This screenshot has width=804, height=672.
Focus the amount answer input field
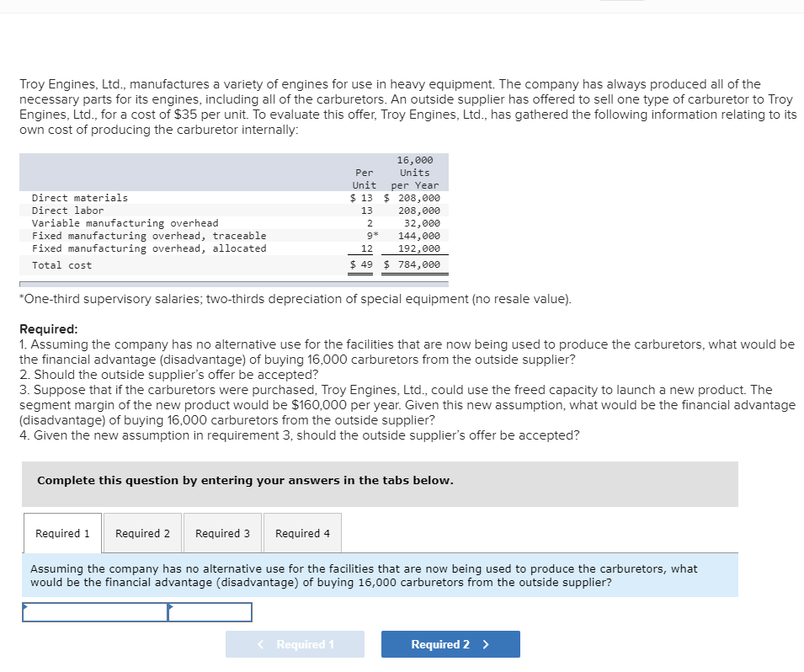click(x=210, y=612)
